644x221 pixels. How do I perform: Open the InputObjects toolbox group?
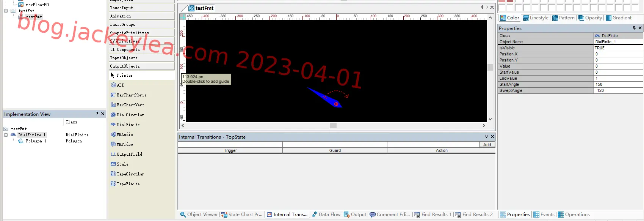[x=142, y=58]
